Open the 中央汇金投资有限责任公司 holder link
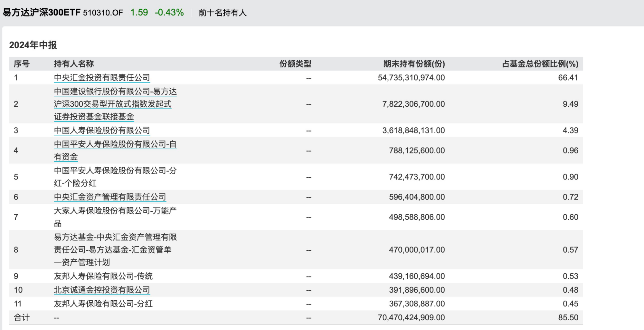644x330 pixels. (x=102, y=78)
